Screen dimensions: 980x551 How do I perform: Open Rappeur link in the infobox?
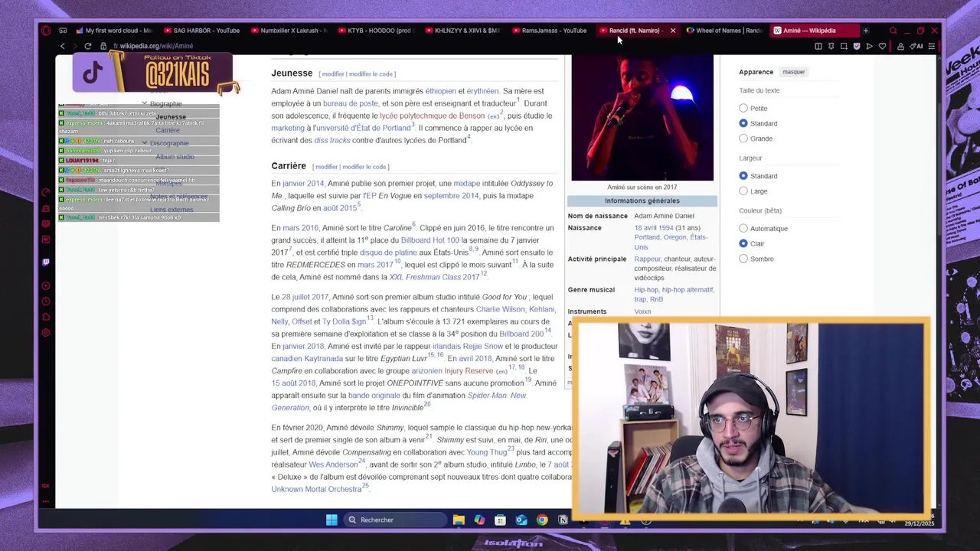coord(647,259)
